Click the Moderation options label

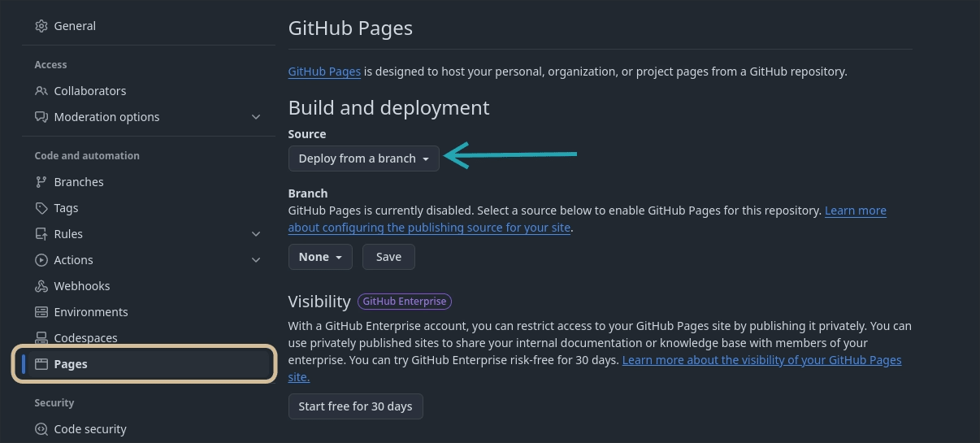coord(106,117)
